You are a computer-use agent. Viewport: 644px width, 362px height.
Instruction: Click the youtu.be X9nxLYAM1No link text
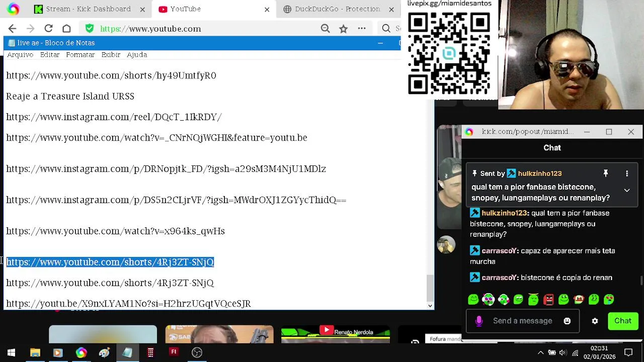pyautogui.click(x=128, y=304)
